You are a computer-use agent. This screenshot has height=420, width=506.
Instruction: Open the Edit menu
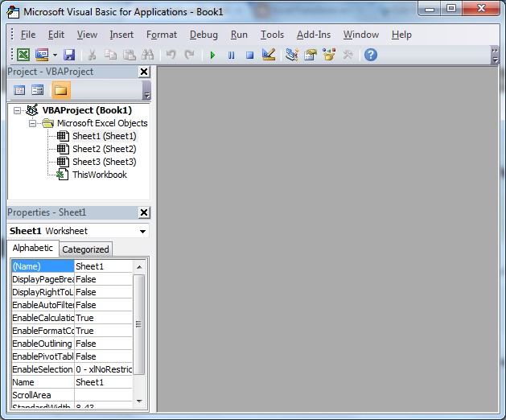[x=56, y=35]
